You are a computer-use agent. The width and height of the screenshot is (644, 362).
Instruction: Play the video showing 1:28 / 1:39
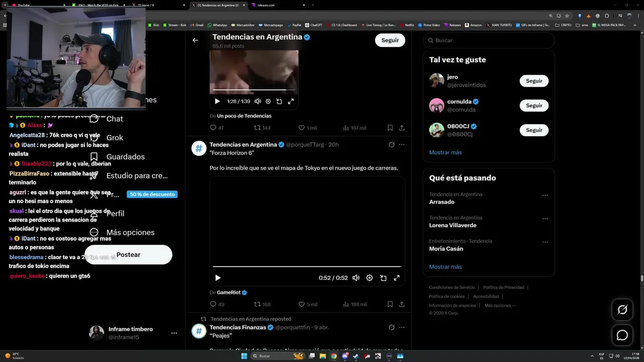(217, 101)
